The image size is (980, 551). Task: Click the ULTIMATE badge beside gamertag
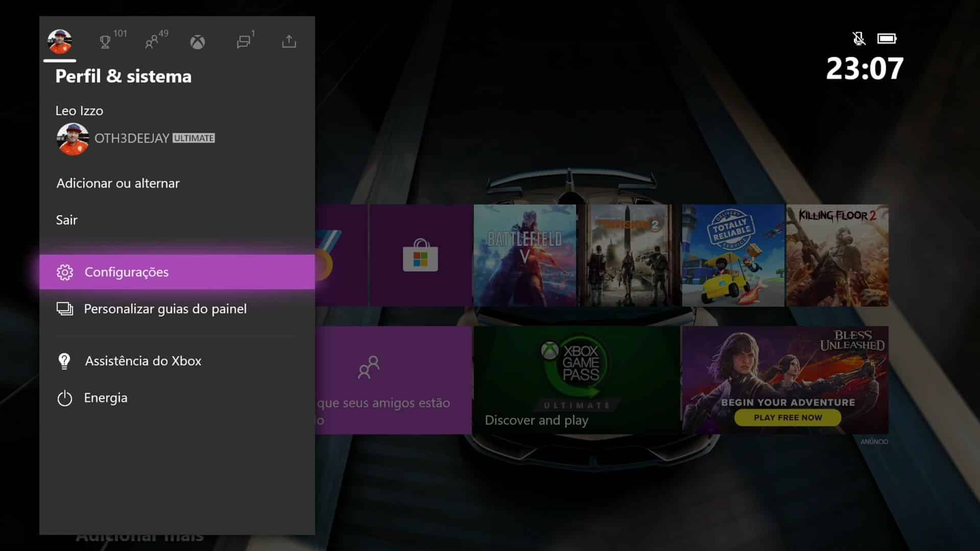[x=194, y=138]
